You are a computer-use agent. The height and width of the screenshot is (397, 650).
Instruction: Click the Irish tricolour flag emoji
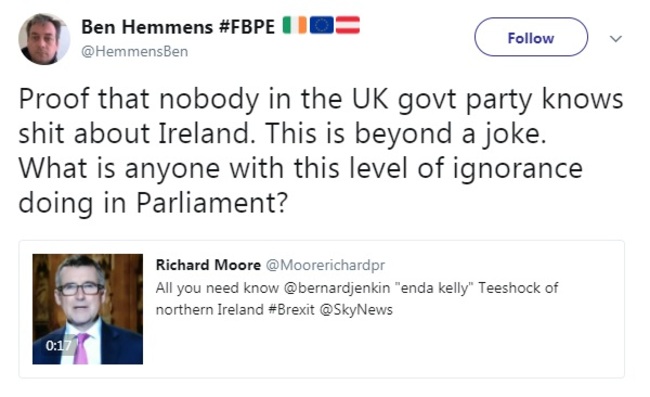(x=294, y=25)
